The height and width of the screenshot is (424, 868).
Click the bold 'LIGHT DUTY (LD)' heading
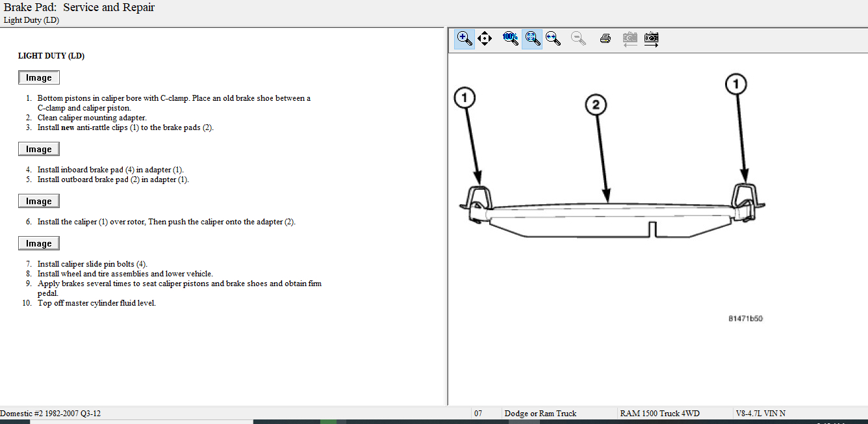[x=51, y=56]
